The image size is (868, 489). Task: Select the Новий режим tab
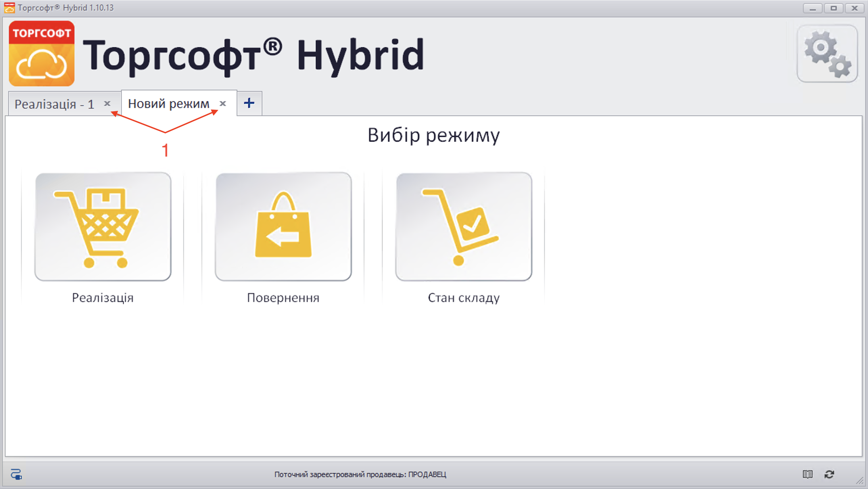coord(168,103)
